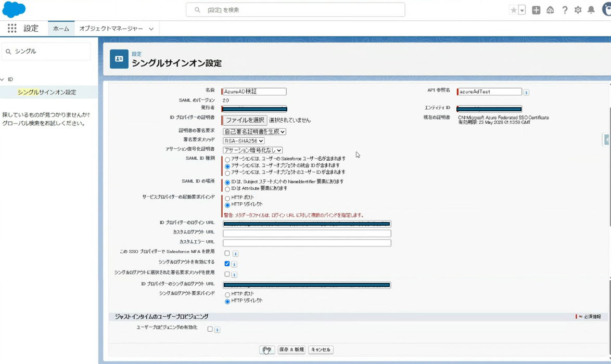This screenshot has width=611, height=364.
Task: Open the 証明書の署名要求 dropdown
Action: [254, 132]
